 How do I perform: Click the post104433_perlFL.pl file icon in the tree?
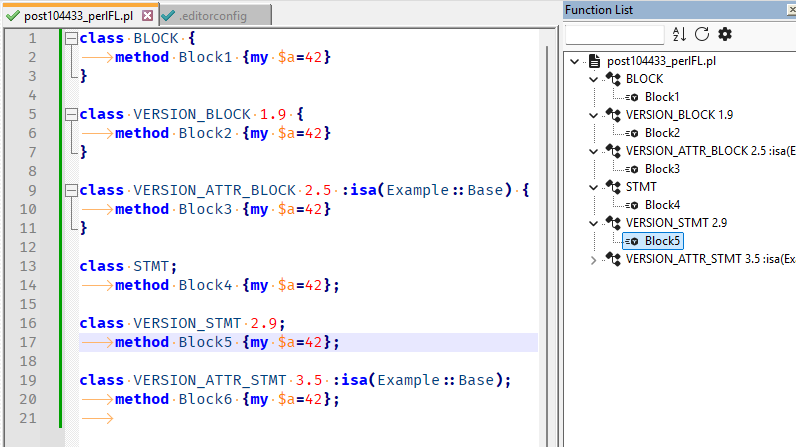click(x=594, y=61)
